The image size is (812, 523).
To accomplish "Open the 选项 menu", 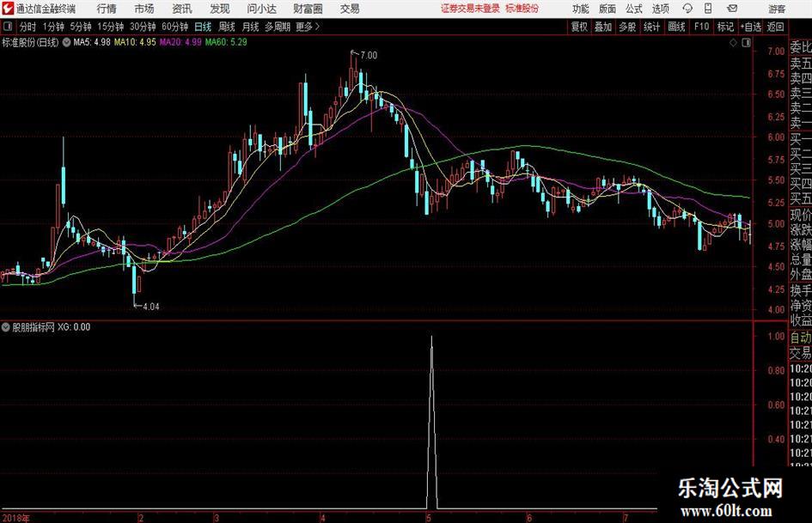I will 661,9.
